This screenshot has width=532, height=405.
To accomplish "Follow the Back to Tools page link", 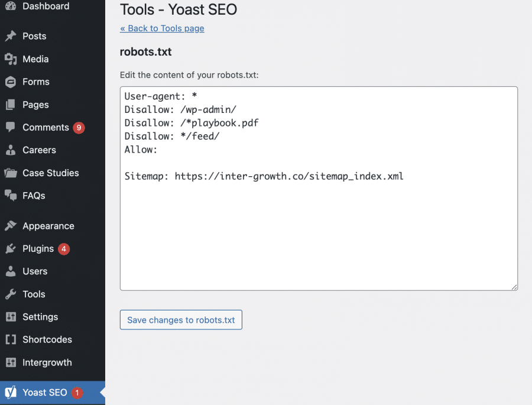I will tap(162, 28).
